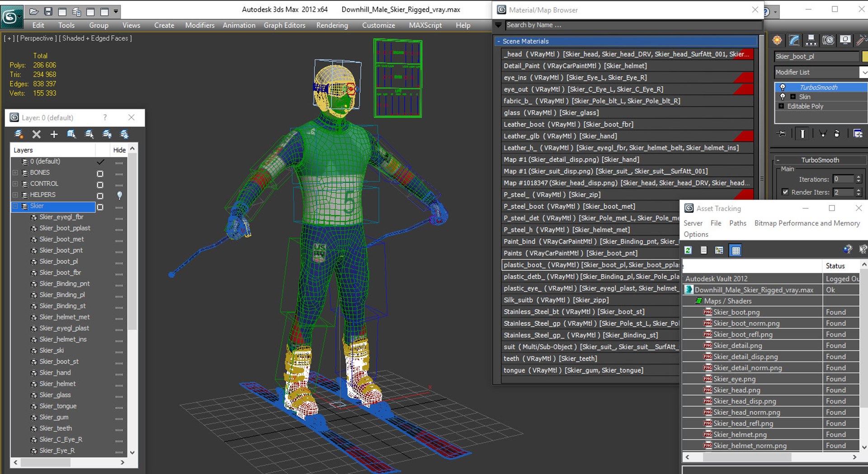This screenshot has height=474, width=868.
Task: Open the MAXScript menu
Action: [x=425, y=25]
